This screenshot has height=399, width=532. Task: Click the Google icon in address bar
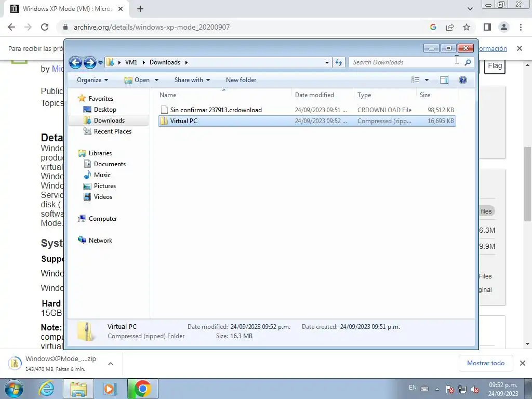(433, 27)
